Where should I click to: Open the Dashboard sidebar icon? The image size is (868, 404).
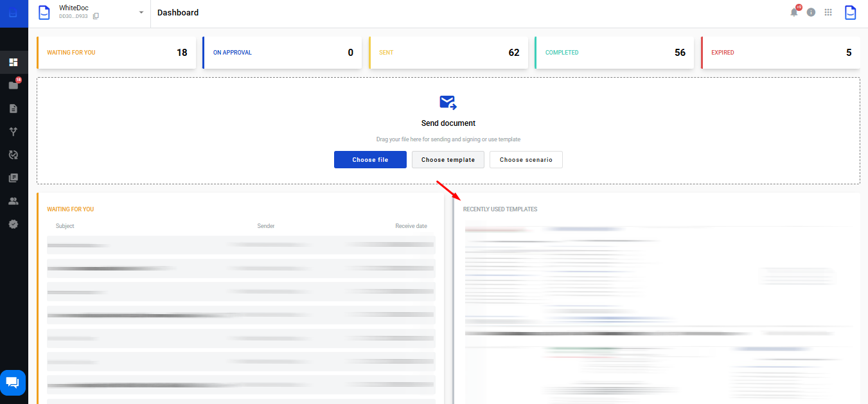13,62
